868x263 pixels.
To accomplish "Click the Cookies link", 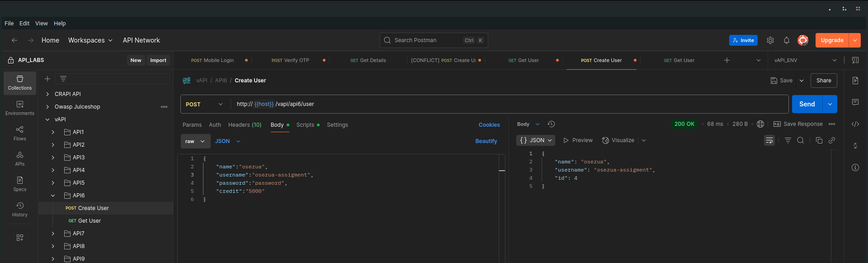I will (489, 125).
